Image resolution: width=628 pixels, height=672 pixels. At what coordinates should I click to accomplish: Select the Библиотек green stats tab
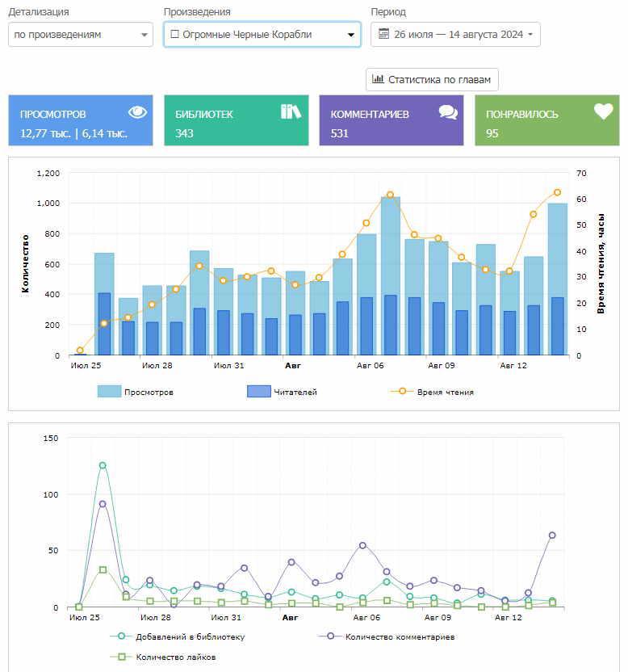pyautogui.click(x=236, y=120)
